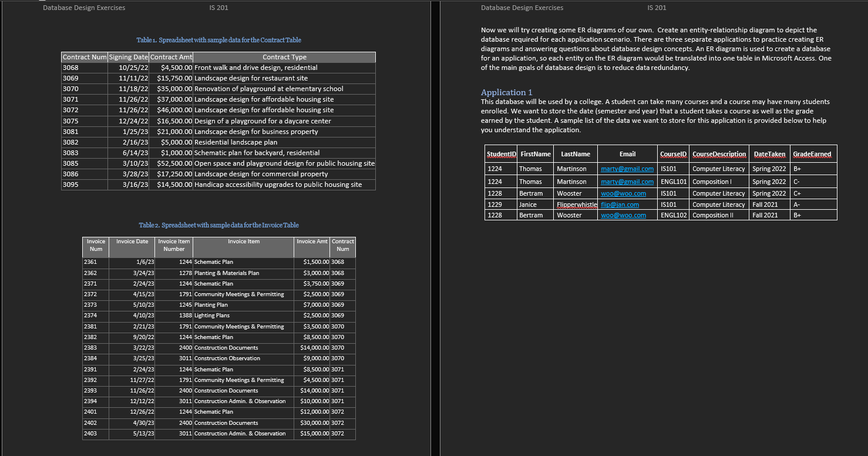Select the grade "C+" cell

point(813,193)
